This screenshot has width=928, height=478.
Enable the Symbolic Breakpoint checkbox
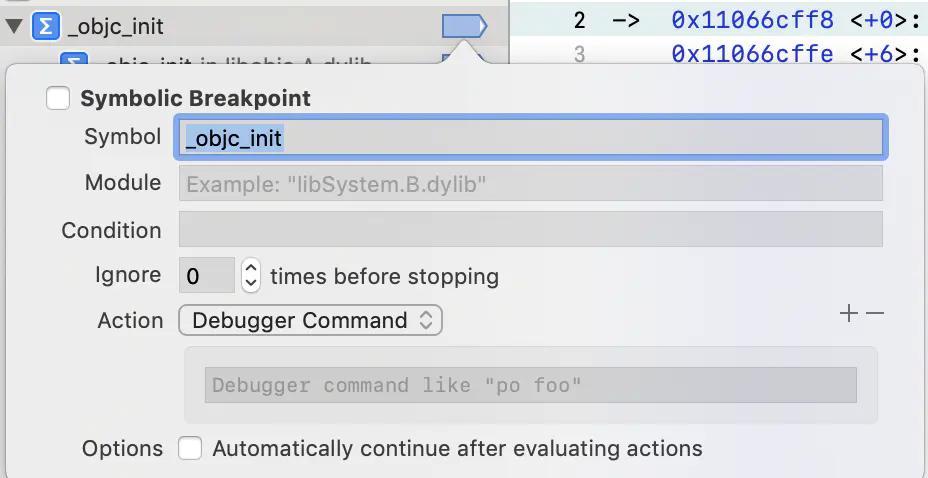[58, 98]
